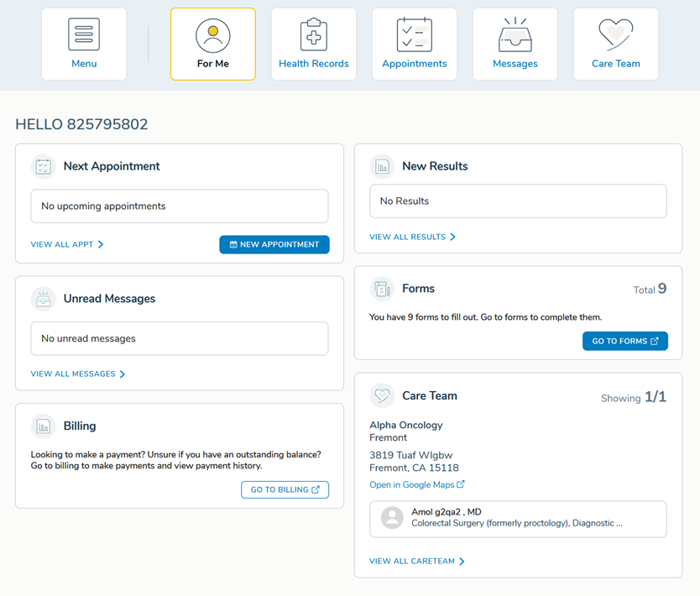The image size is (700, 596).
Task: Go to Appointments checklist icon
Action: click(415, 35)
